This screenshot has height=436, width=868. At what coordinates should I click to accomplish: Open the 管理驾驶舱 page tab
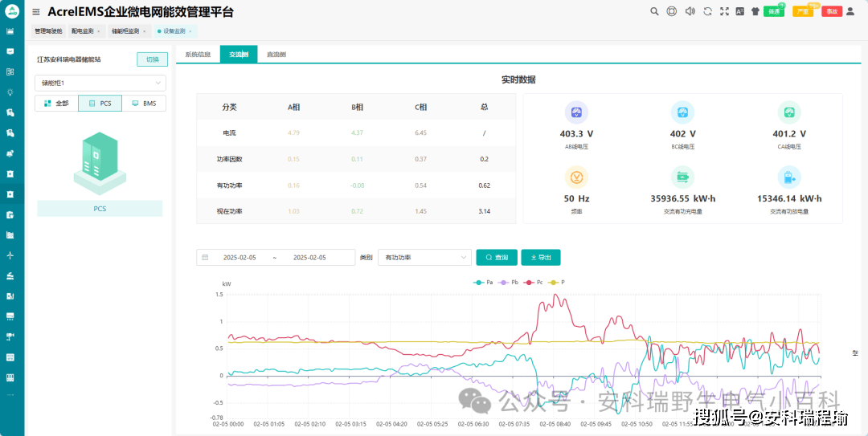48,31
